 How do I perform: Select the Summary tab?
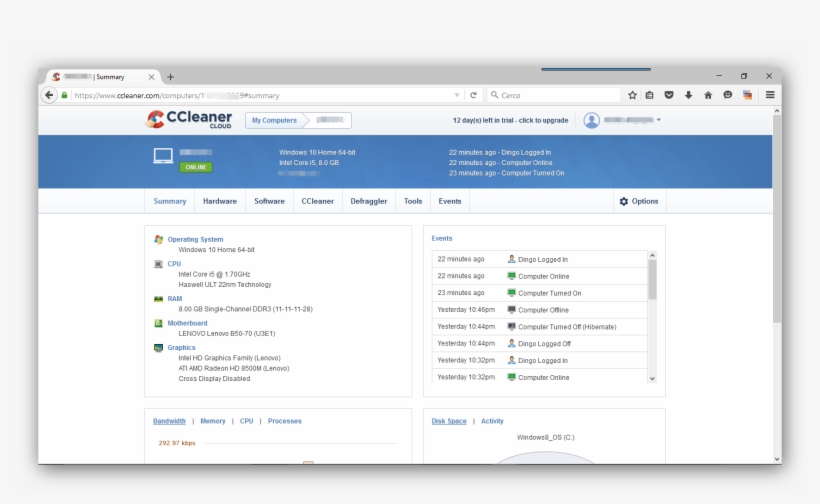click(169, 201)
